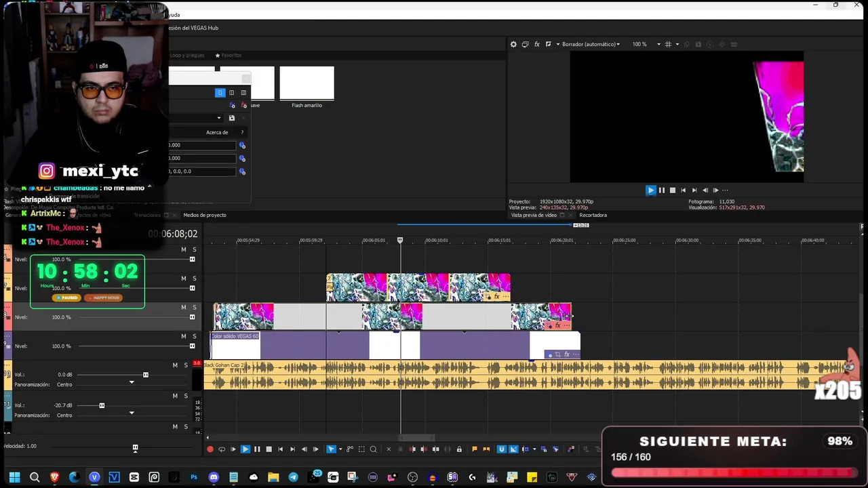Image resolution: width=868 pixels, height=488 pixels.
Task: Adjust the -20.7 dB audio track volume slider
Action: 102,405
